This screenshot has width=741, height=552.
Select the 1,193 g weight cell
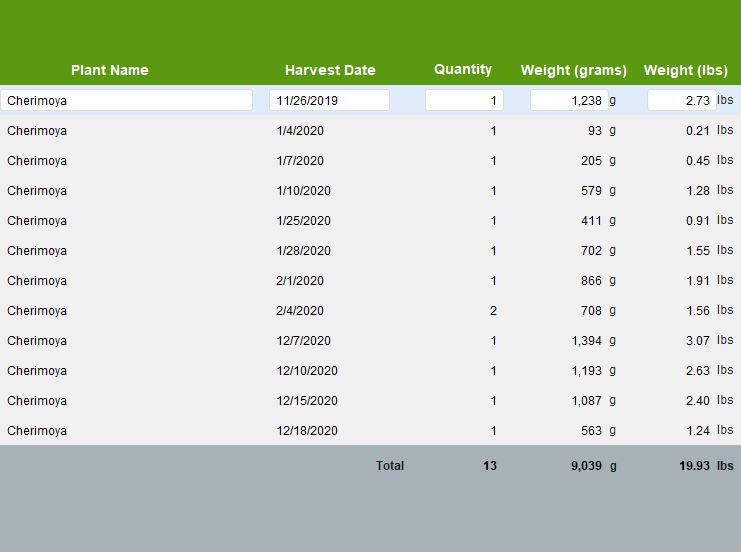586,371
